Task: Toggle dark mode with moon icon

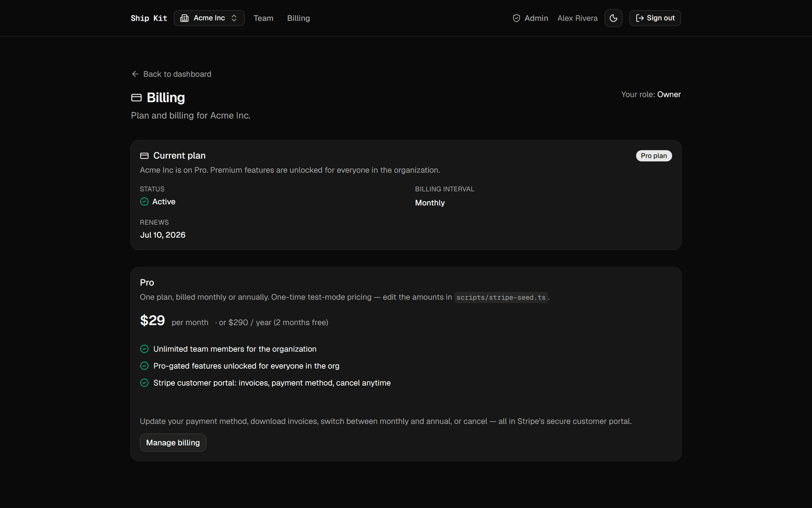Action: coord(613,18)
